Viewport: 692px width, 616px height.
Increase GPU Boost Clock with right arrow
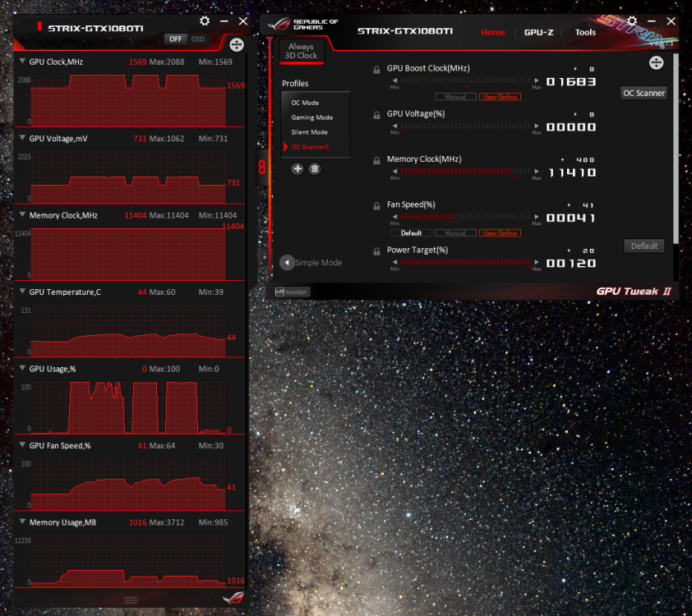point(536,80)
